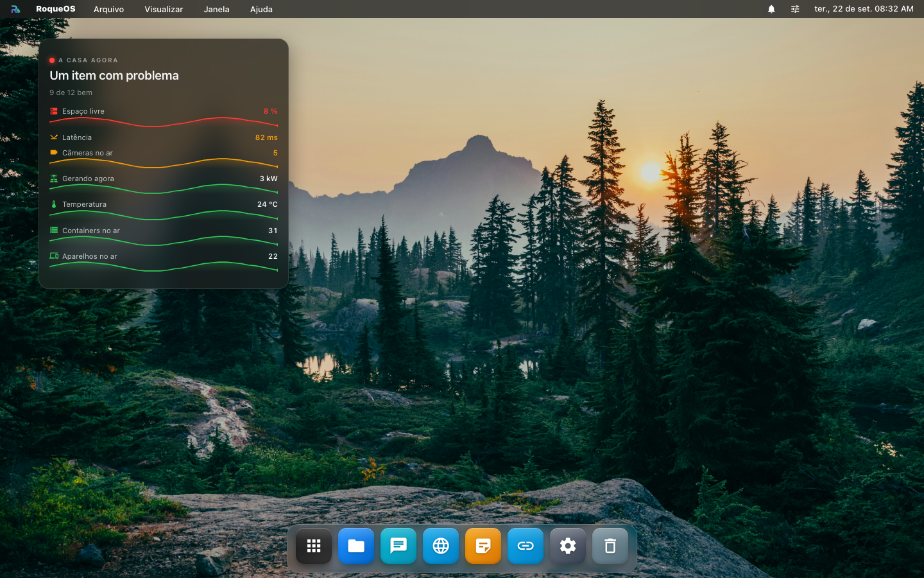The height and width of the screenshot is (578, 924).
Task: Open control center sliders icon
Action: (x=795, y=9)
